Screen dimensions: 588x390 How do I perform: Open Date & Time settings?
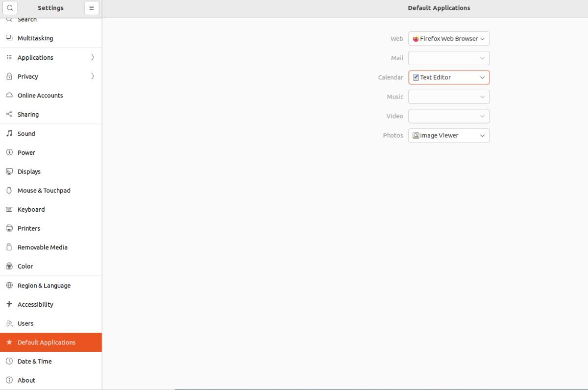pos(51,362)
